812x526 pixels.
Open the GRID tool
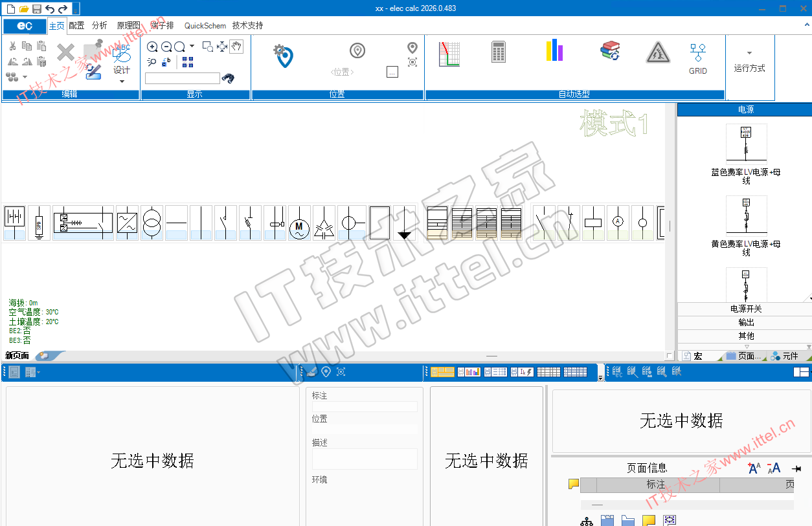(697, 58)
